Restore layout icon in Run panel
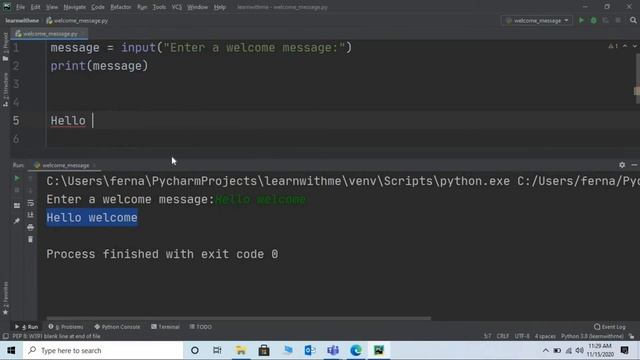 pos(17,205)
